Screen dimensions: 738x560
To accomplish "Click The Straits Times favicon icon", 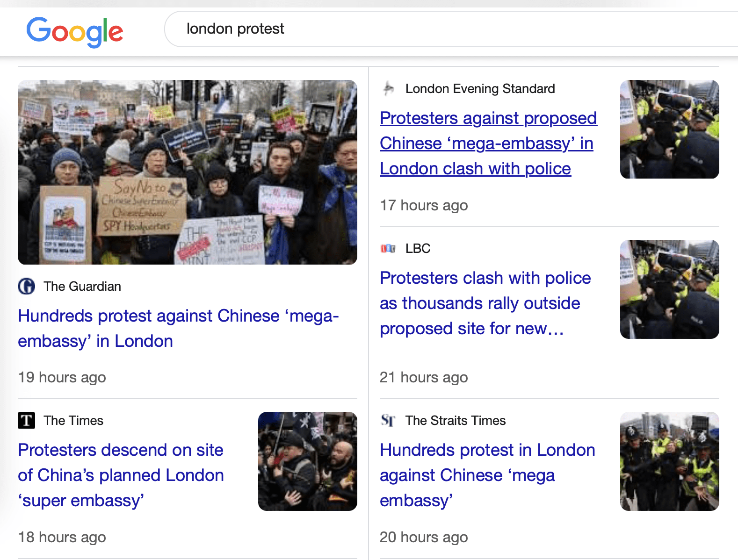I will coord(388,420).
